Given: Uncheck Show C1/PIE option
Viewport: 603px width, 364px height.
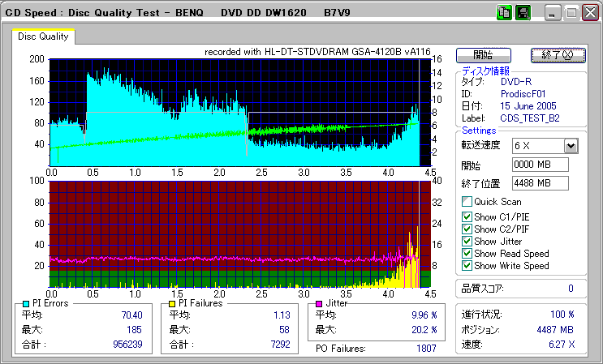Looking at the screenshot, I should 467,217.
